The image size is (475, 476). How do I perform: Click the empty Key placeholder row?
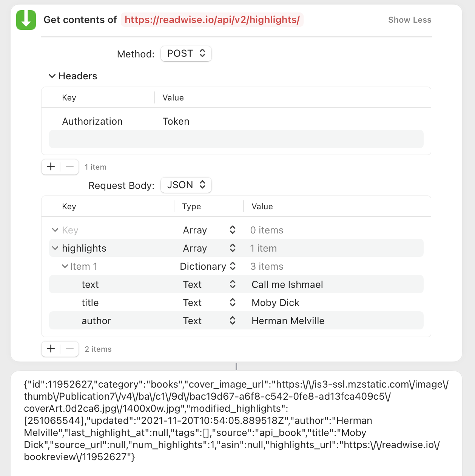coord(70,230)
